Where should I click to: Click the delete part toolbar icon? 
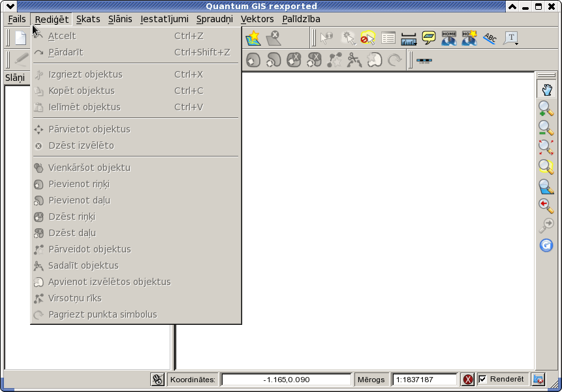pos(315,60)
